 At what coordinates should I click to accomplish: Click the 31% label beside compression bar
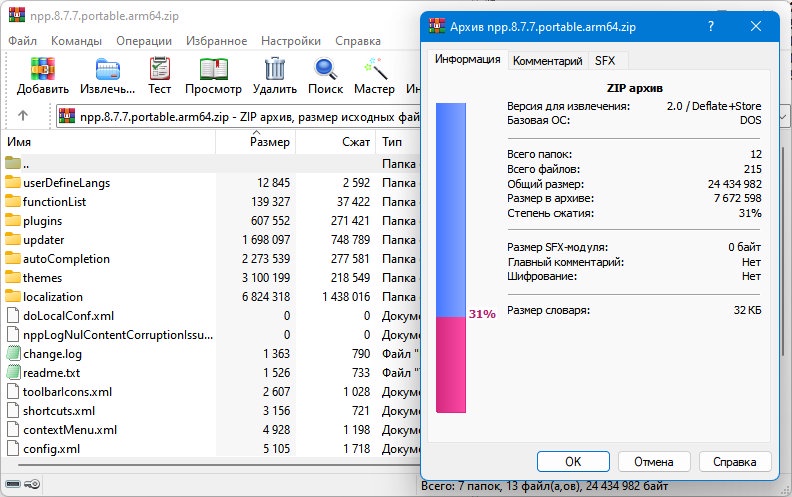(482, 314)
